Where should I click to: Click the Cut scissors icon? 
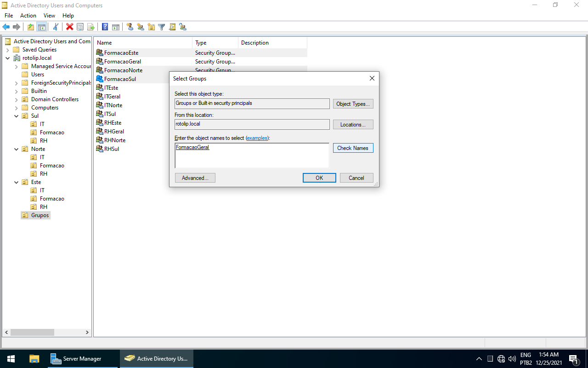(56, 27)
